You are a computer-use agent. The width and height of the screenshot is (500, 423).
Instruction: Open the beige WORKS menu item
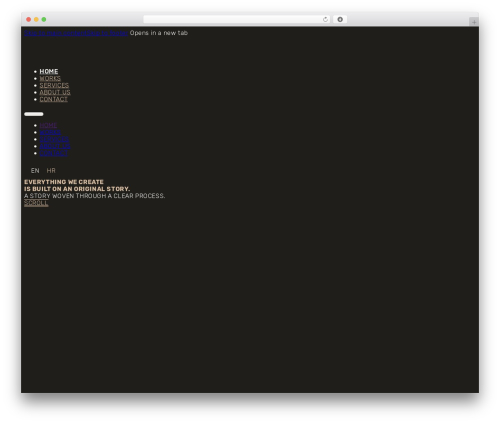click(x=50, y=78)
